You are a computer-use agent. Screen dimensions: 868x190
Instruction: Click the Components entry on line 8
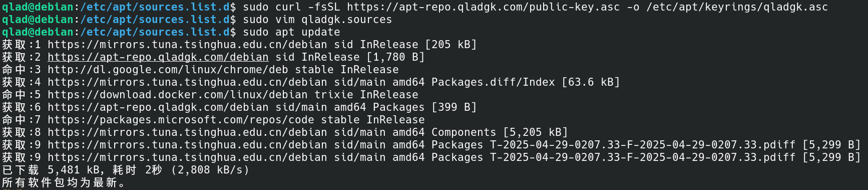[x=464, y=132]
